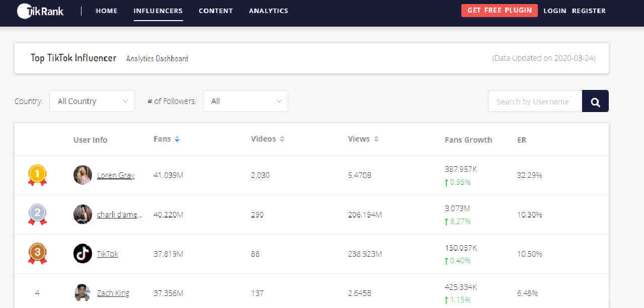Select the 137 videos value

257,293
